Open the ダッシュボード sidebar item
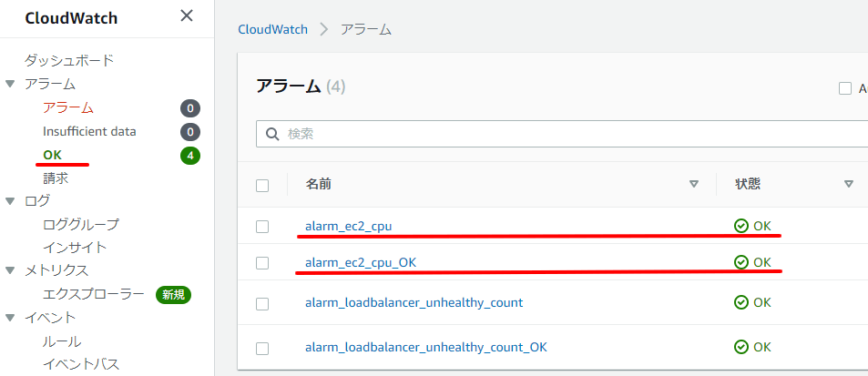 coord(69,60)
